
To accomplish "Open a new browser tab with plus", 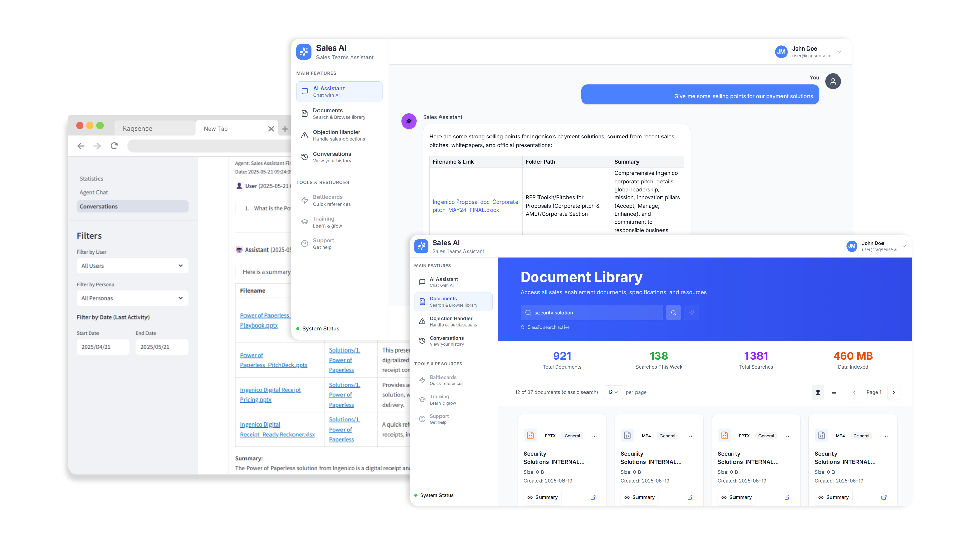I will click(285, 129).
